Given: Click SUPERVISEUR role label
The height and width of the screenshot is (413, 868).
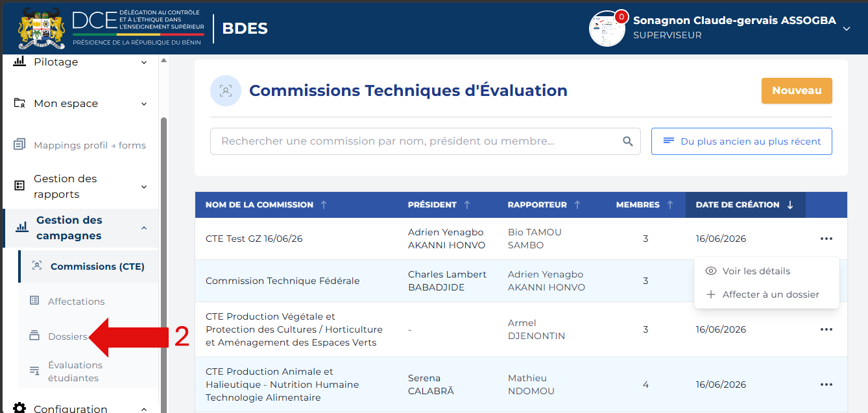Looking at the screenshot, I should [x=668, y=36].
